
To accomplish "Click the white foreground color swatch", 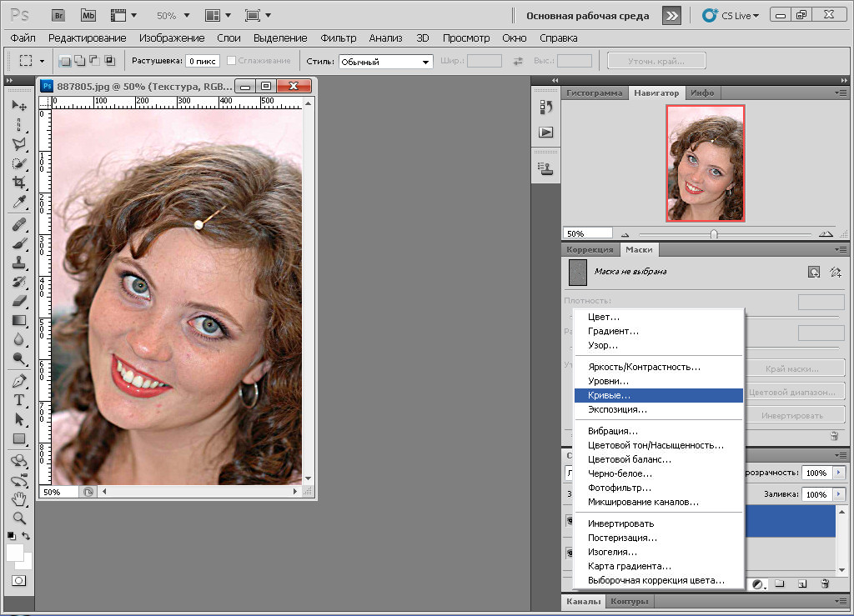I will click(x=15, y=553).
